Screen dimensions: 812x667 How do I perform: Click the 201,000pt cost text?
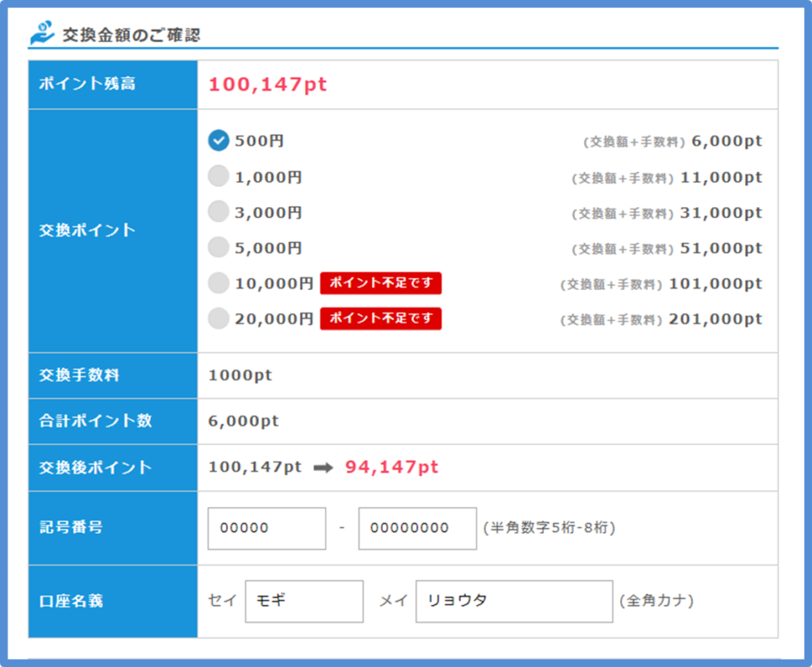(715, 318)
